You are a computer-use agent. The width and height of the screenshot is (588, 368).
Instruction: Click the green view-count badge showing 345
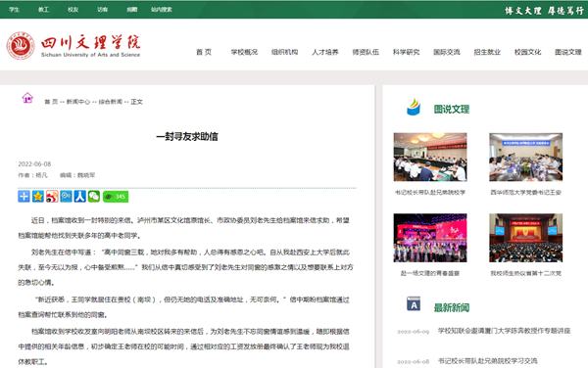pyautogui.click(x=116, y=196)
